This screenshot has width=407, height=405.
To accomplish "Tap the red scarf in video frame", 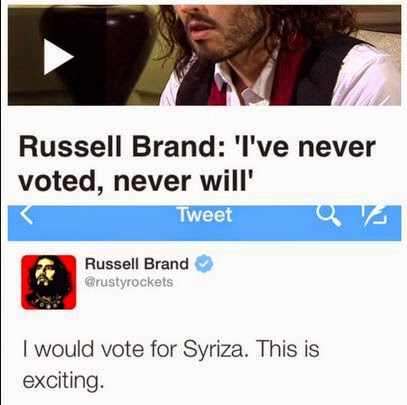I will point(287,73).
